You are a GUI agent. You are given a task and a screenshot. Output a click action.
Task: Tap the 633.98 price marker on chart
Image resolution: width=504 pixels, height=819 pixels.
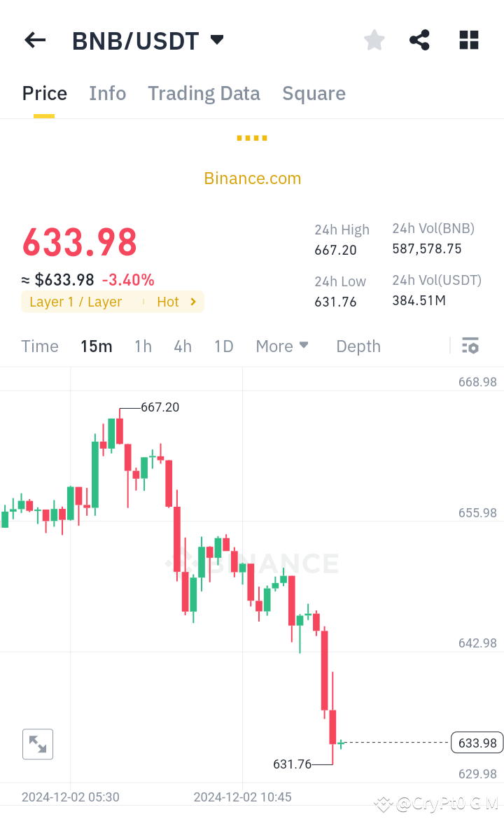coord(477,743)
